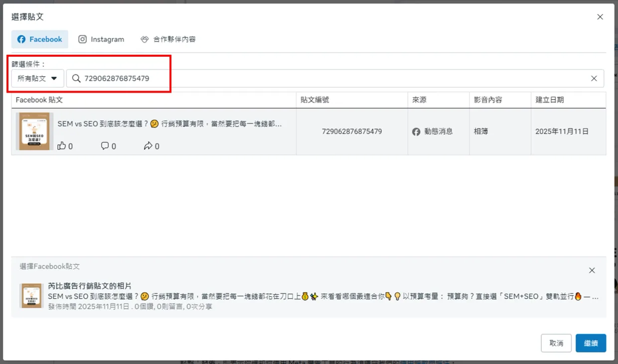
Task: Close the 選擇貼文 dialog
Action: (600, 17)
